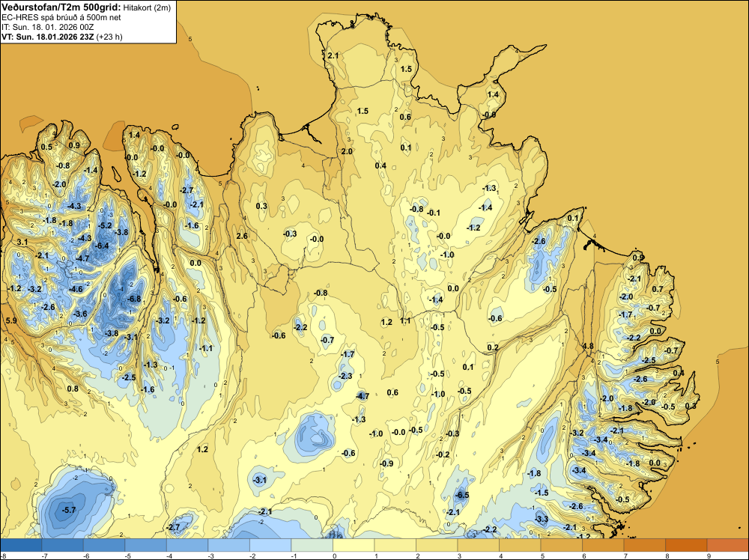Click the reddish swatch right of legend label 9
The width and height of the screenshot is (749, 560).
[x=727, y=545]
